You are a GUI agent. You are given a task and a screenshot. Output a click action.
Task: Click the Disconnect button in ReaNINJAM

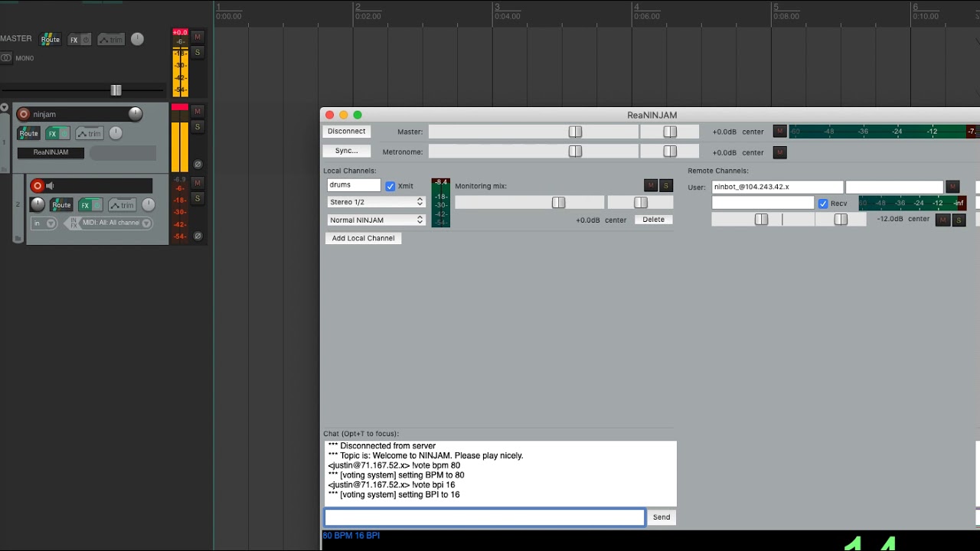(347, 131)
